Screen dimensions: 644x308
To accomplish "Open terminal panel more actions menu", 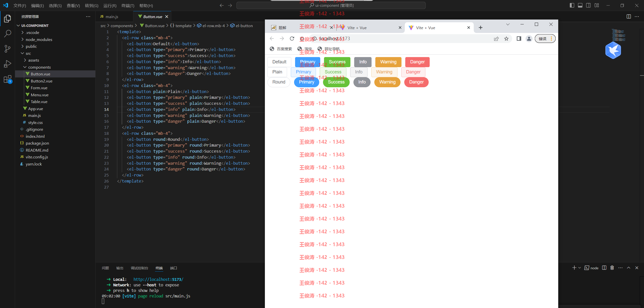I will pyautogui.click(x=620, y=268).
